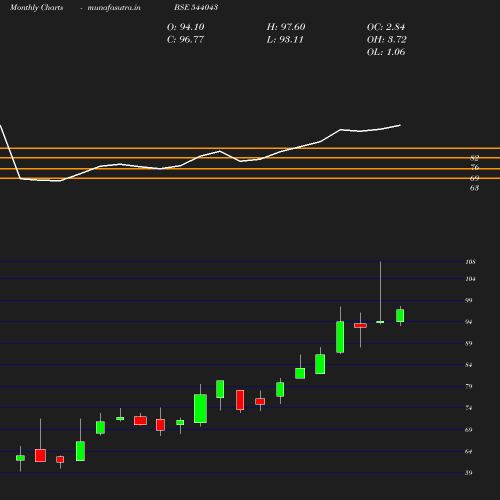Click the 'munafasutra.in' site name
Image resolution: width=500 pixels, height=500 pixels.
[x=114, y=7]
